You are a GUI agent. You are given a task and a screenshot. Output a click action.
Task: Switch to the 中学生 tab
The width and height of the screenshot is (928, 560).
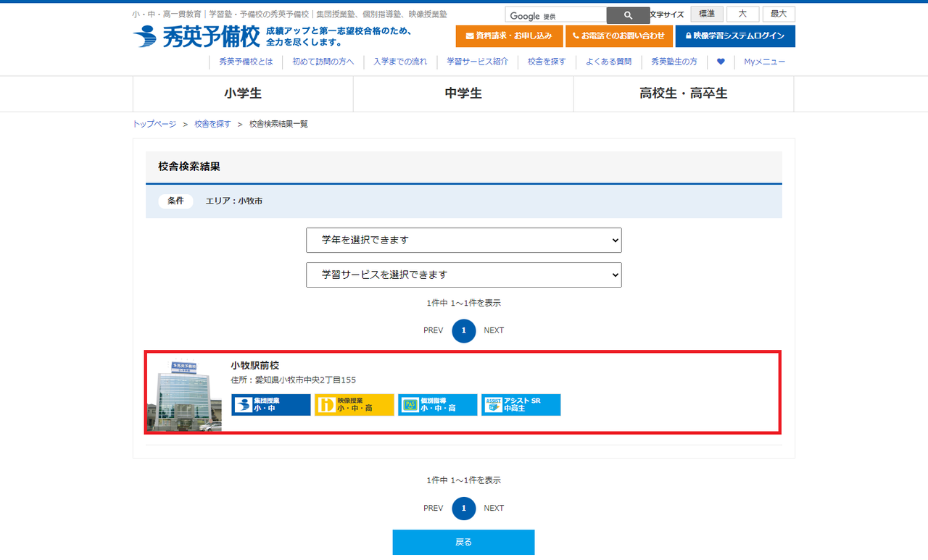click(x=463, y=93)
